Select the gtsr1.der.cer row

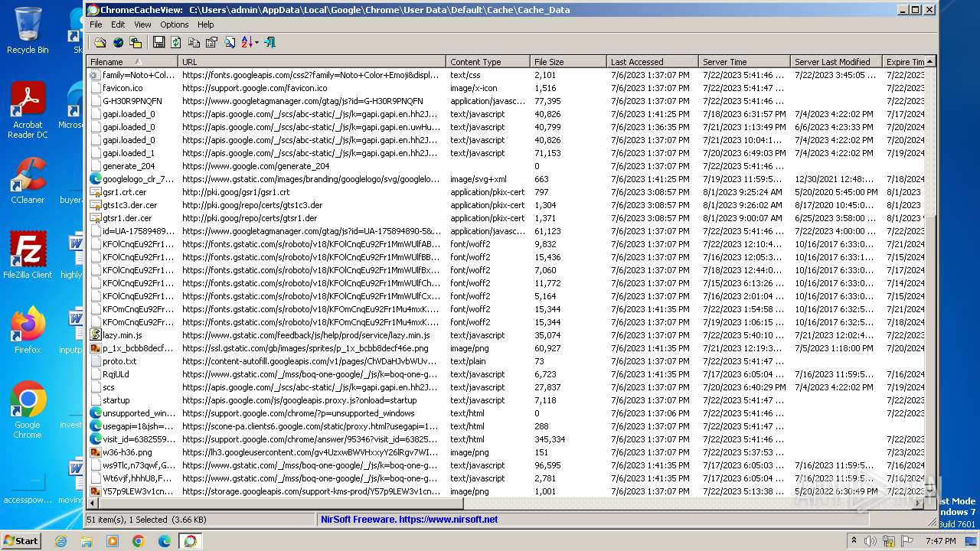[x=505, y=218]
